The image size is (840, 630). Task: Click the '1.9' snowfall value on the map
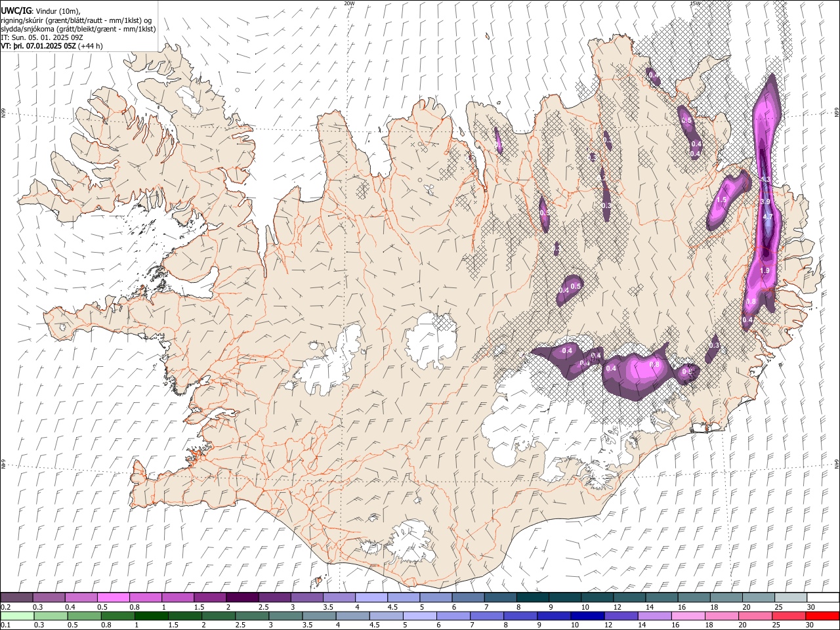tap(765, 270)
